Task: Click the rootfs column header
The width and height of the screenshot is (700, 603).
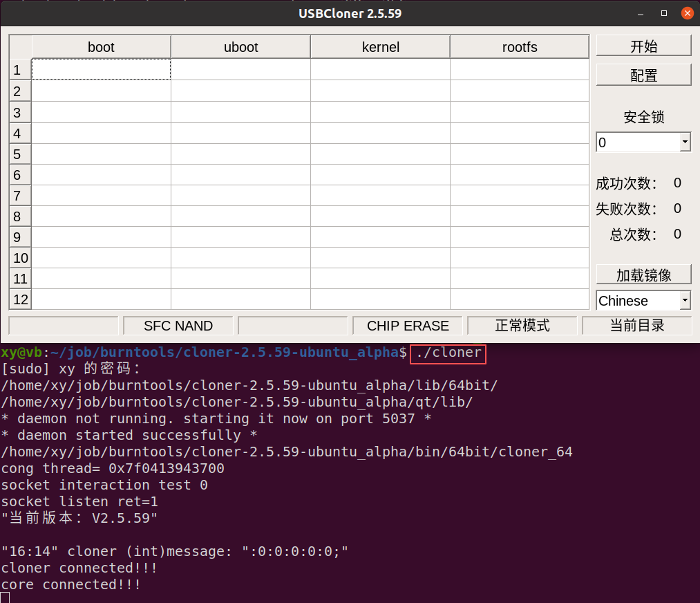Action: pos(520,47)
